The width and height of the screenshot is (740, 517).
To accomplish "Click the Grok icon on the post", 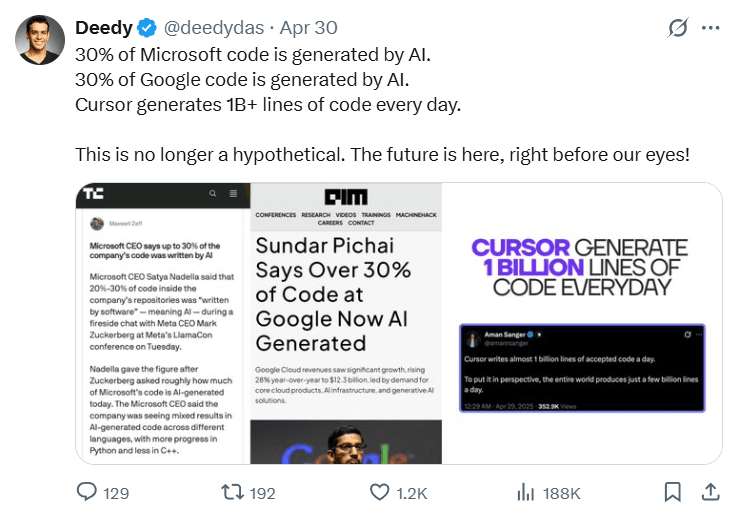I will [x=677, y=28].
